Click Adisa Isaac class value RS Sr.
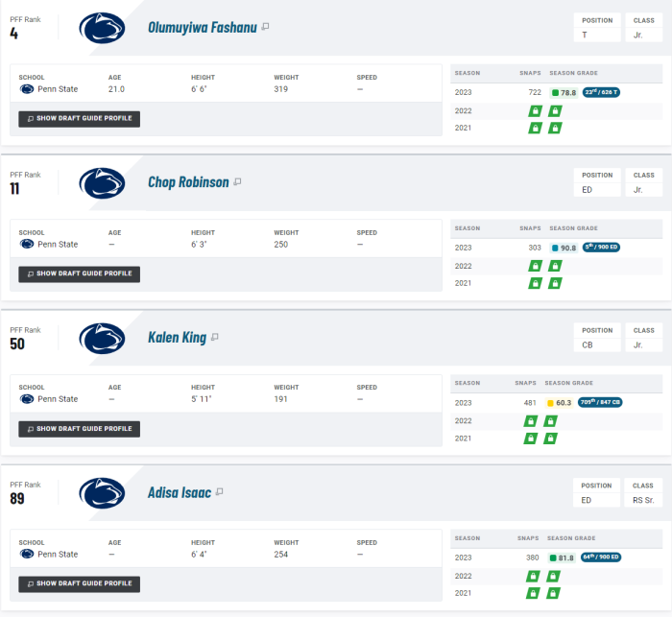The height and width of the screenshot is (617, 672). [643, 501]
